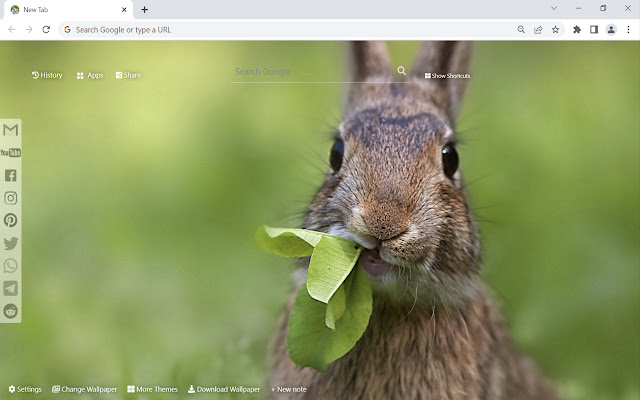The height and width of the screenshot is (400, 640).
Task: Open History link
Action: (x=47, y=75)
